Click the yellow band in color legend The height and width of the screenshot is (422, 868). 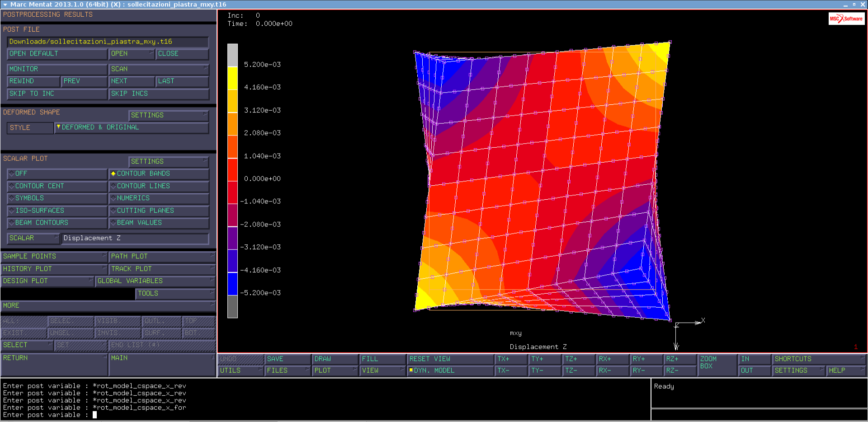pyautogui.click(x=232, y=78)
